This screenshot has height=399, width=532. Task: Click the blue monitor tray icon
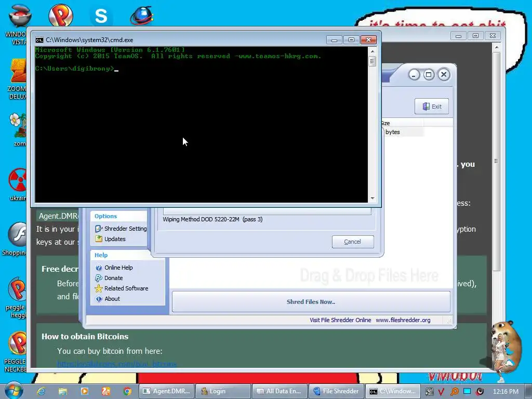[x=467, y=391]
